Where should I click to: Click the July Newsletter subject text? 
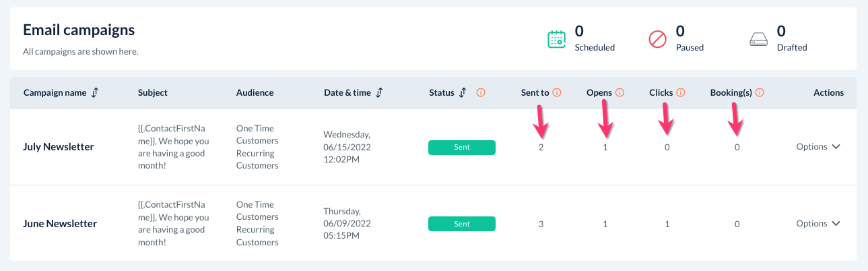pos(174,147)
